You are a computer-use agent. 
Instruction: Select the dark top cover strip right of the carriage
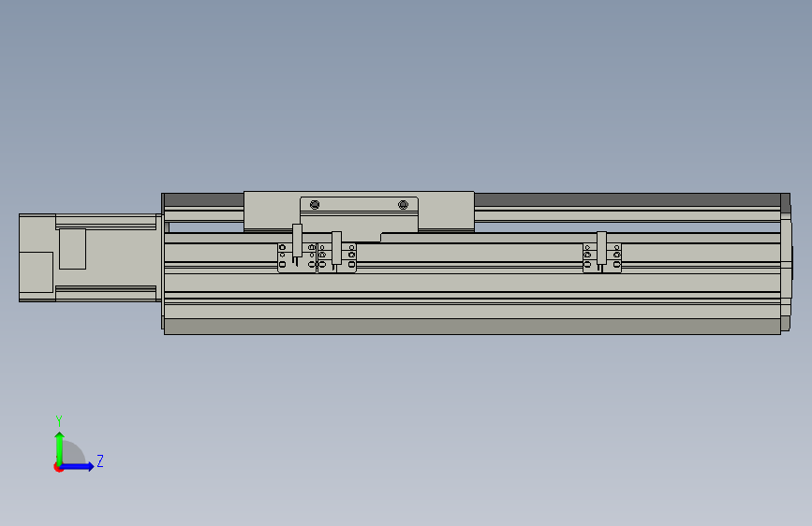(627, 200)
